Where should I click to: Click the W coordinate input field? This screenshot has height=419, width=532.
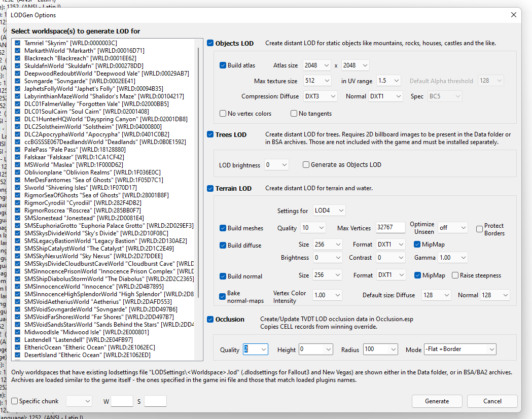[122, 401]
